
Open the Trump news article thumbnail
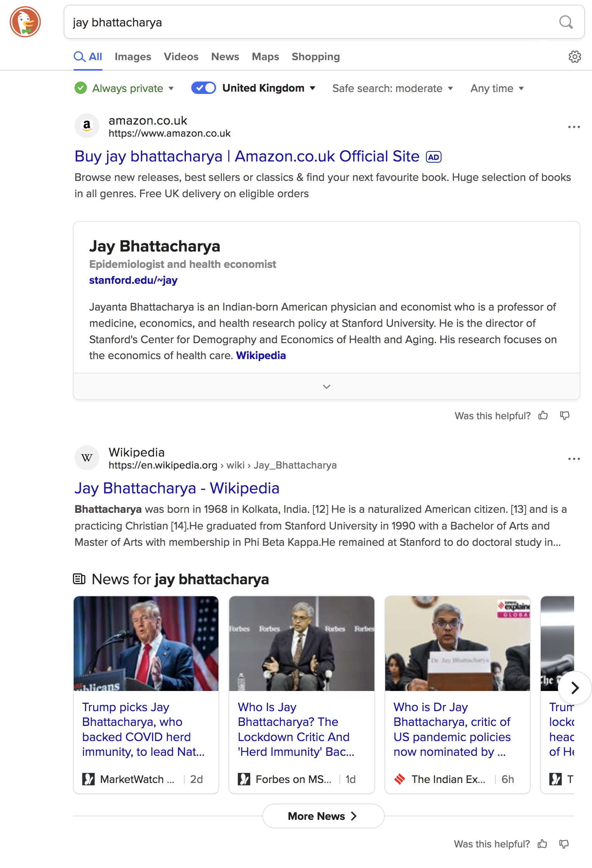click(x=146, y=644)
